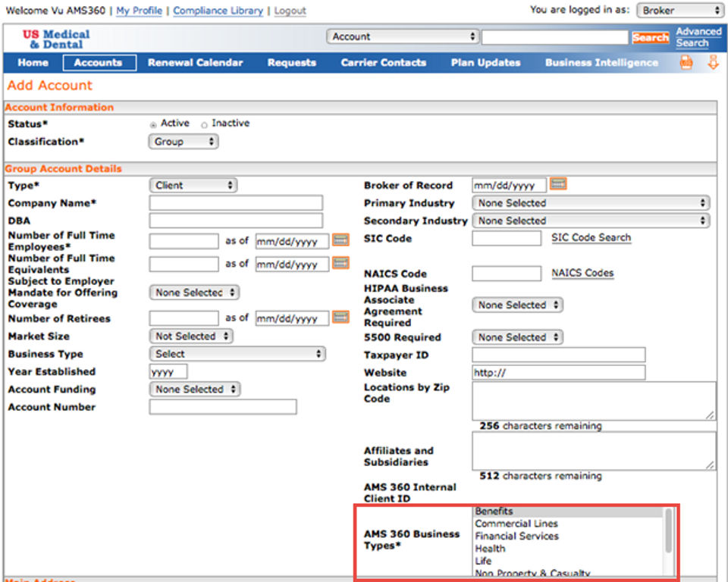Click the Year Established field
728x582 pixels.
pyautogui.click(x=168, y=371)
